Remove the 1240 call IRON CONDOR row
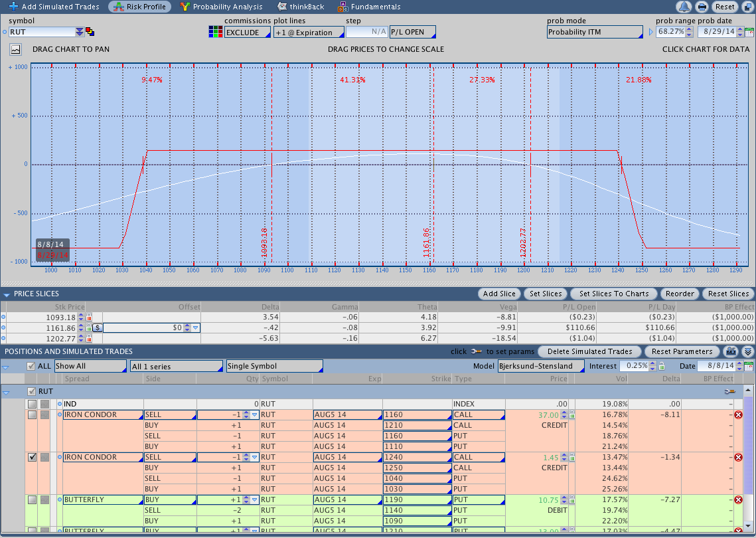Image resolution: width=756 pixels, height=538 pixels. (738, 458)
